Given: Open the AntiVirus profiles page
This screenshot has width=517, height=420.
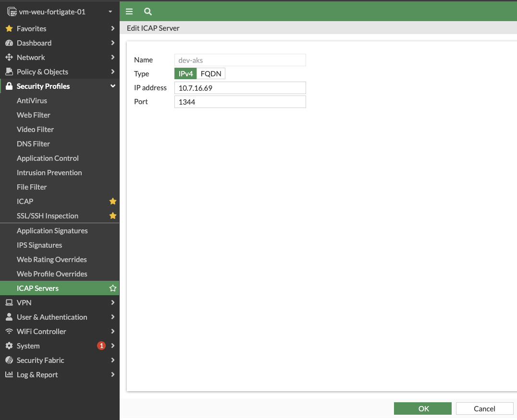Looking at the screenshot, I should [x=32, y=101].
